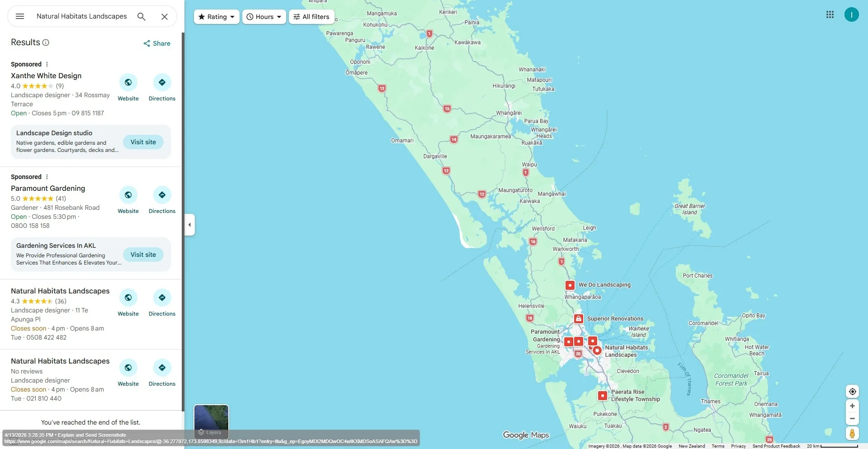
Task: Visit site for Landscape Design studio ad
Action: (x=143, y=142)
